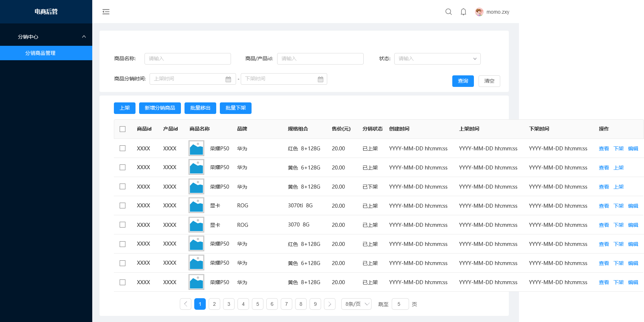Viewport: 644px width, 322px height.
Task: Focus the 上架时间 date input
Action: coord(193,79)
